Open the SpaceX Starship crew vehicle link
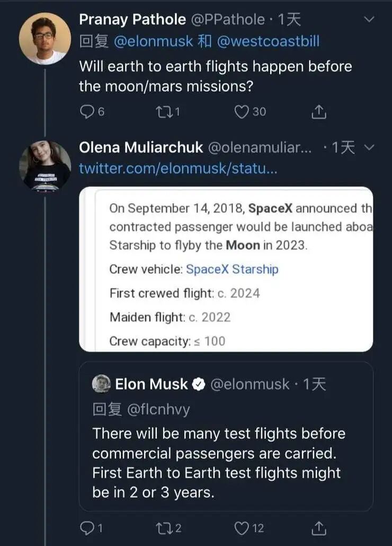This screenshot has width=392, height=546. coord(232,269)
